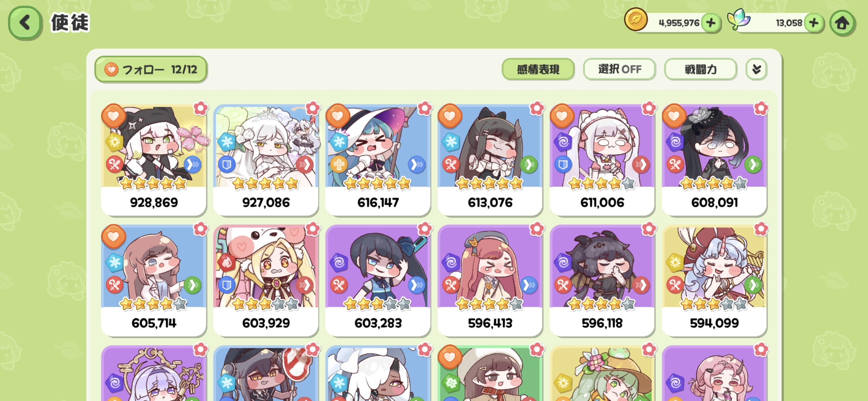The width and height of the screenshot is (868, 401).
Task: Click the gold coin currency icon
Action: pos(636,20)
